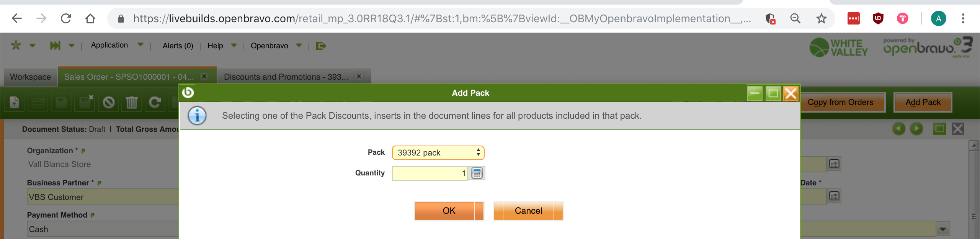Screen dimensions: 980x239
Task: Click the new document toolbar icon
Action: [14, 103]
